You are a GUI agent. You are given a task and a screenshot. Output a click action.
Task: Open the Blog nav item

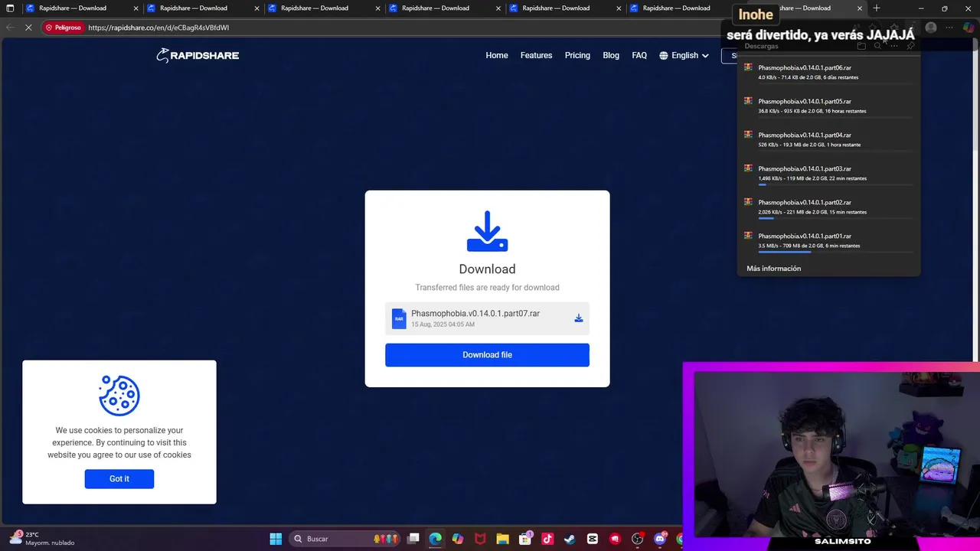pyautogui.click(x=611, y=55)
